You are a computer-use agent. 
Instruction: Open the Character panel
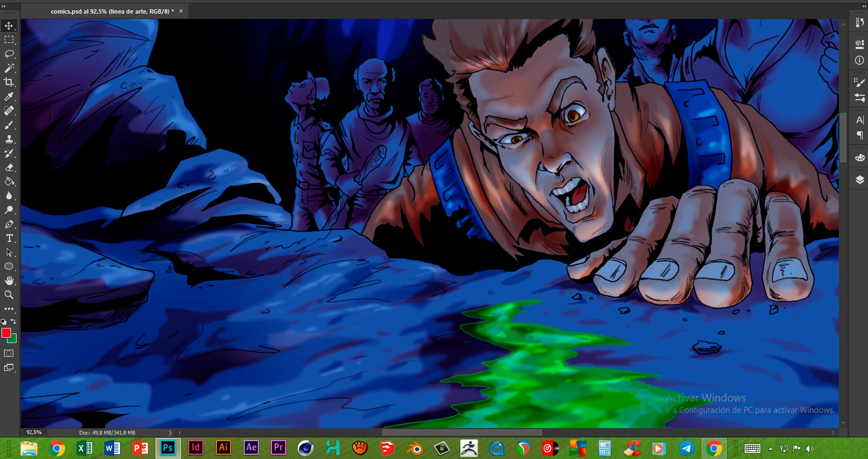click(x=859, y=120)
